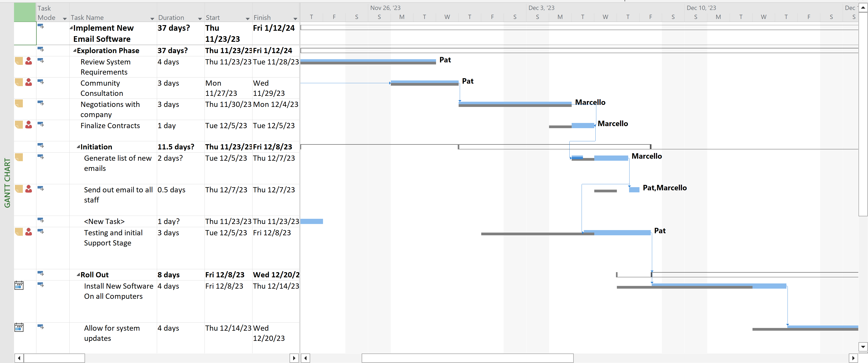Click calendar constraint icon for Allow for system updates
868x363 pixels.
19,327
